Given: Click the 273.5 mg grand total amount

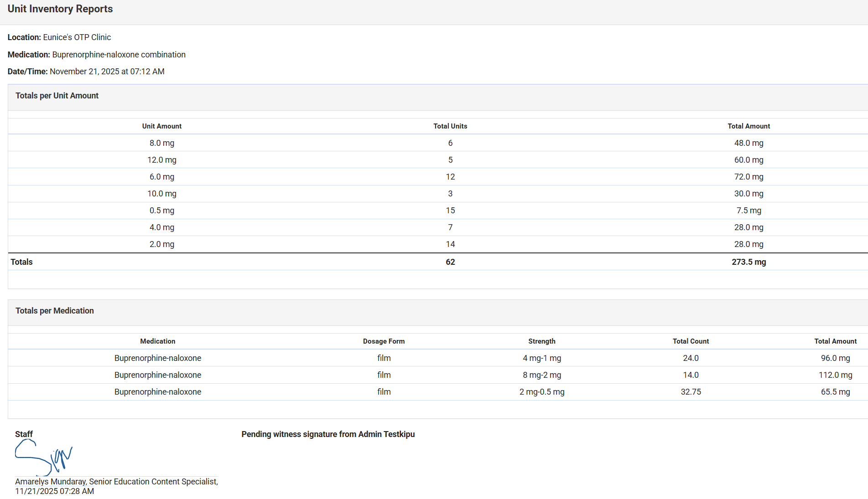Looking at the screenshot, I should pyautogui.click(x=748, y=262).
